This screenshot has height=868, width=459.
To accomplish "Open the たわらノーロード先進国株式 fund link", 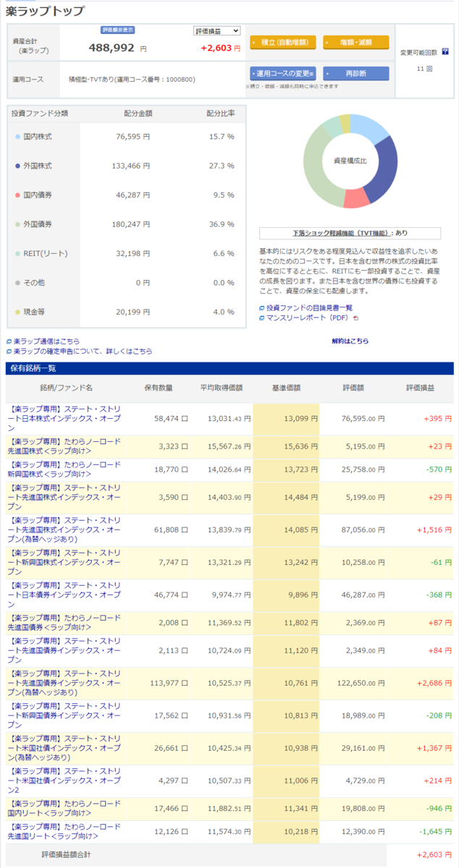I will [65, 446].
